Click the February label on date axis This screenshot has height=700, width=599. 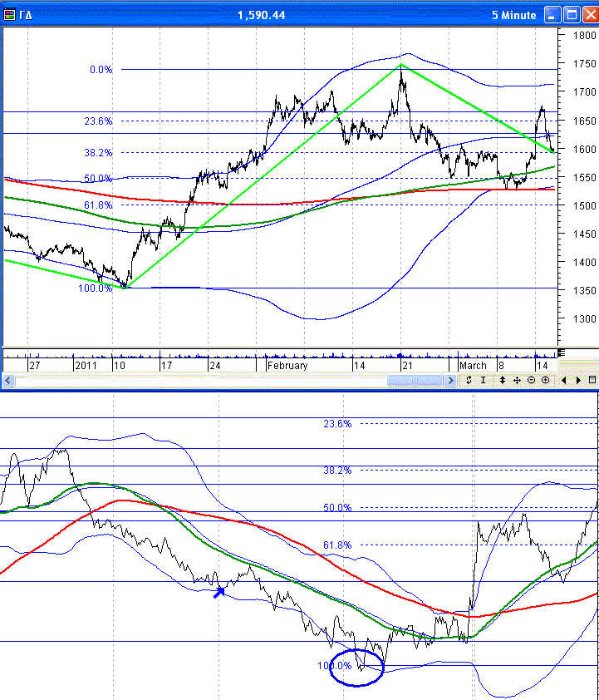click(287, 365)
